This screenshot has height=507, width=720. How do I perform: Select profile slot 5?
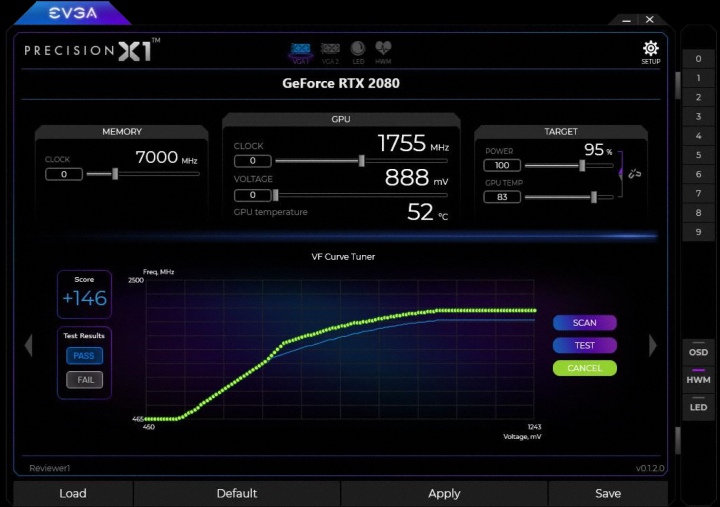tap(698, 155)
